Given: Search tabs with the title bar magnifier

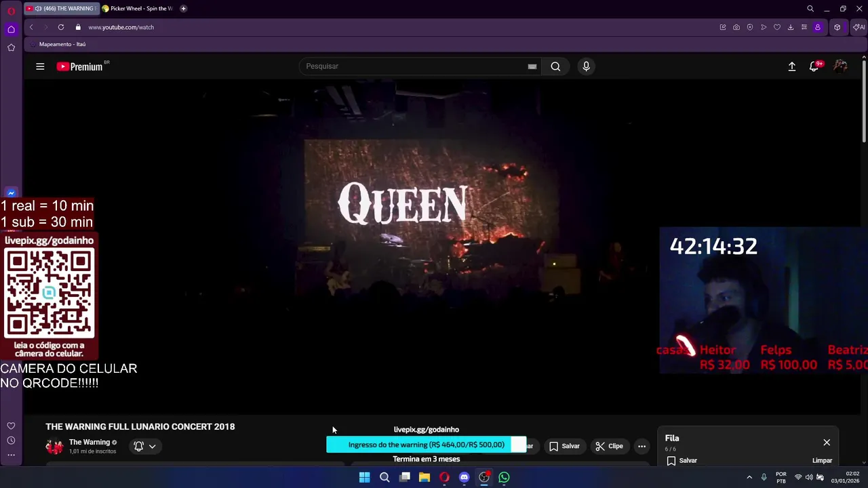Looking at the screenshot, I should pyautogui.click(x=810, y=9).
